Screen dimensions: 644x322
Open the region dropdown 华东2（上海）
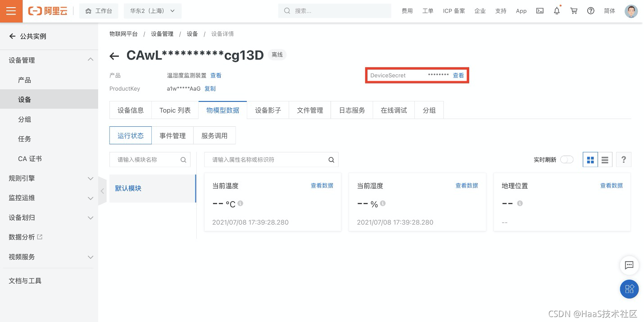tap(153, 11)
